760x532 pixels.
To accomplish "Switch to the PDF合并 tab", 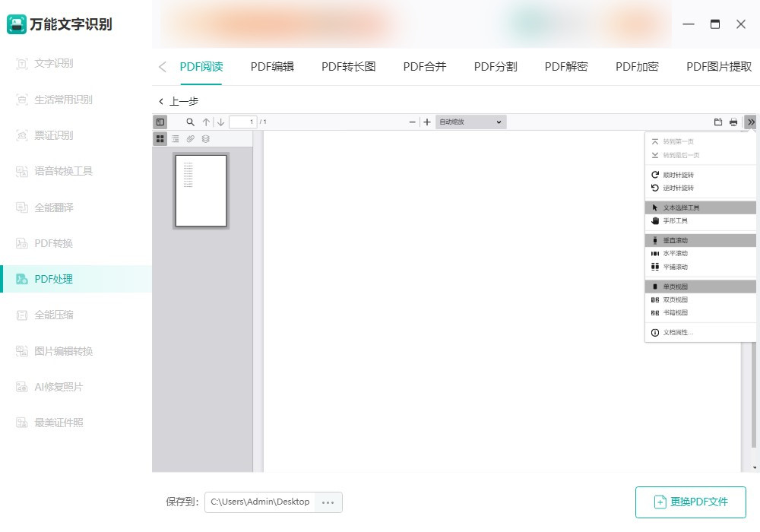I will click(424, 66).
